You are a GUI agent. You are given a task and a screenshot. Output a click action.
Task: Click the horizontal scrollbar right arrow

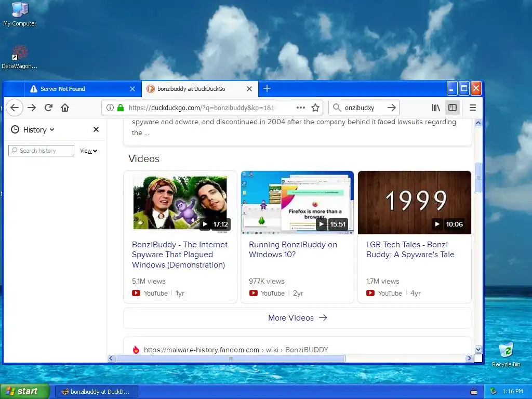pyautogui.click(x=469, y=358)
